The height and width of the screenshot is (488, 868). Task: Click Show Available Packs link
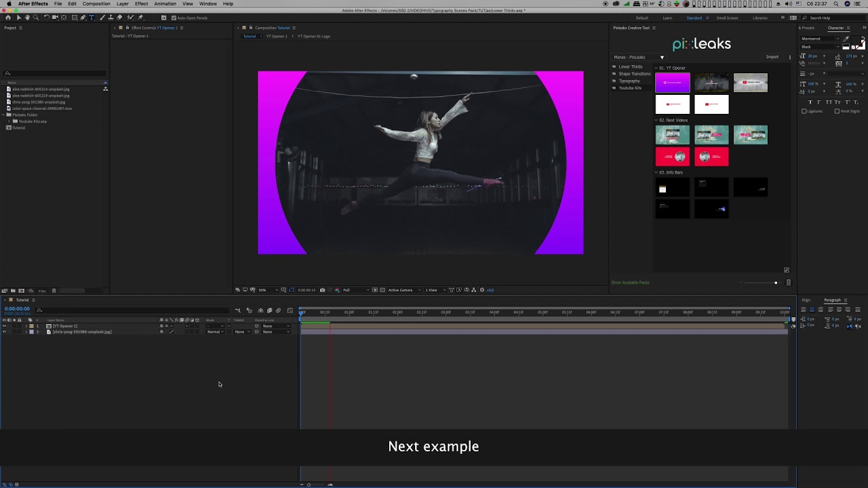(x=630, y=283)
